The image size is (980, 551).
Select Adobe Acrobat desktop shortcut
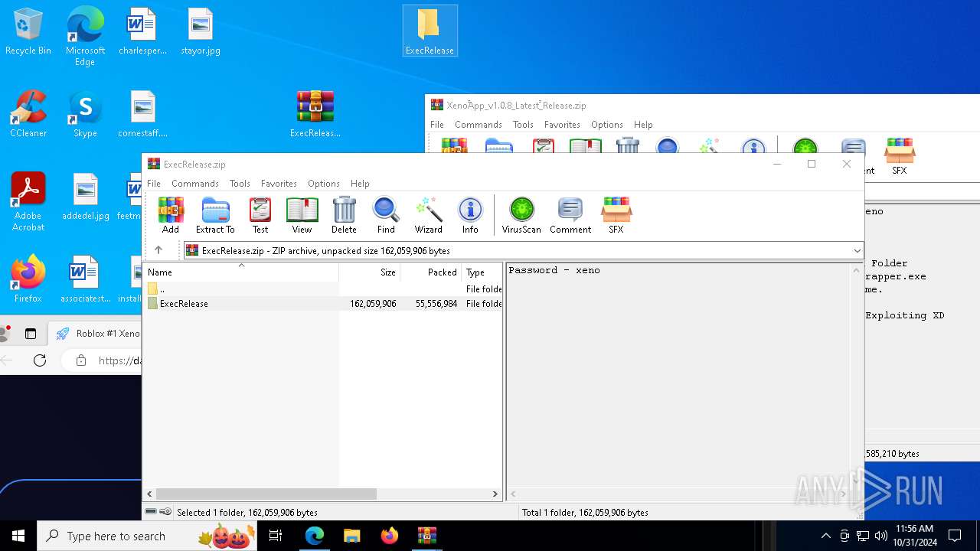[x=28, y=202]
